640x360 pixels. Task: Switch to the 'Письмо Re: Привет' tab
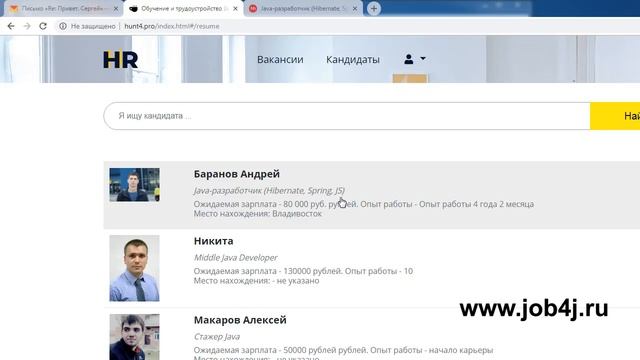pos(63,9)
